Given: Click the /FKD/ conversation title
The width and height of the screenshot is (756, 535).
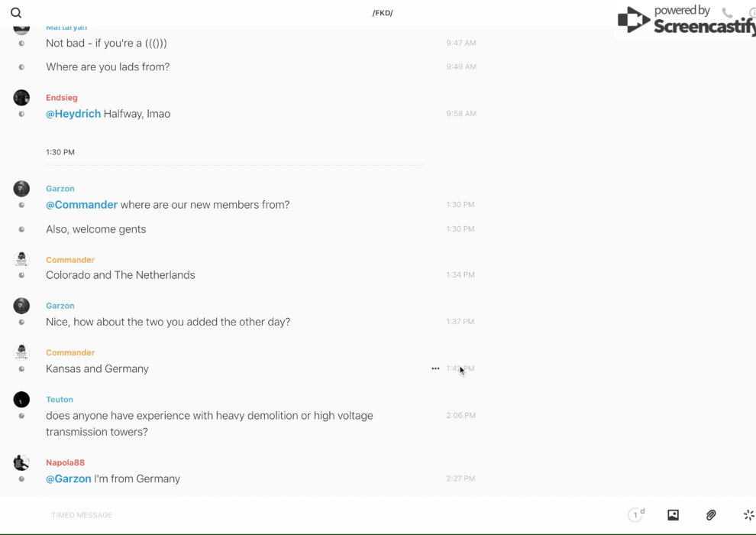Looking at the screenshot, I should (x=383, y=13).
